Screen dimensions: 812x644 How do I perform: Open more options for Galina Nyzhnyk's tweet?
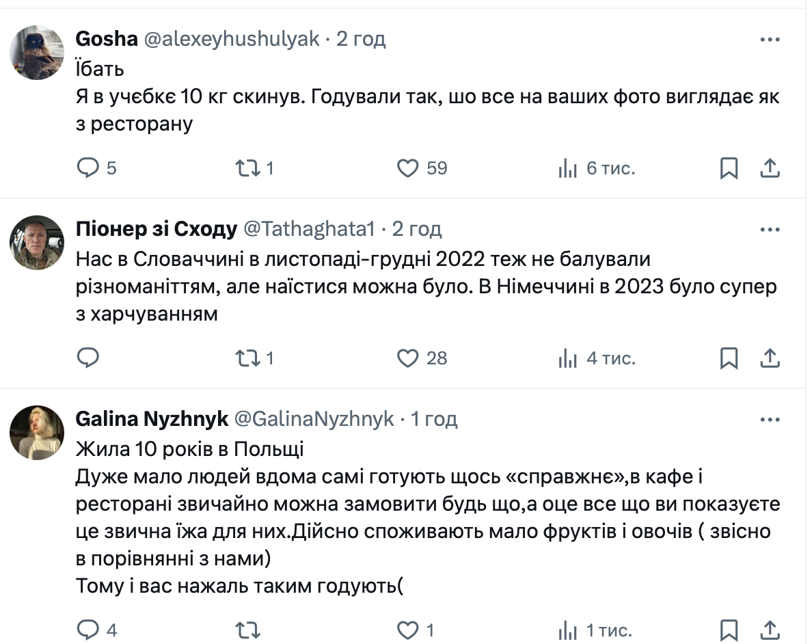pyautogui.click(x=770, y=419)
